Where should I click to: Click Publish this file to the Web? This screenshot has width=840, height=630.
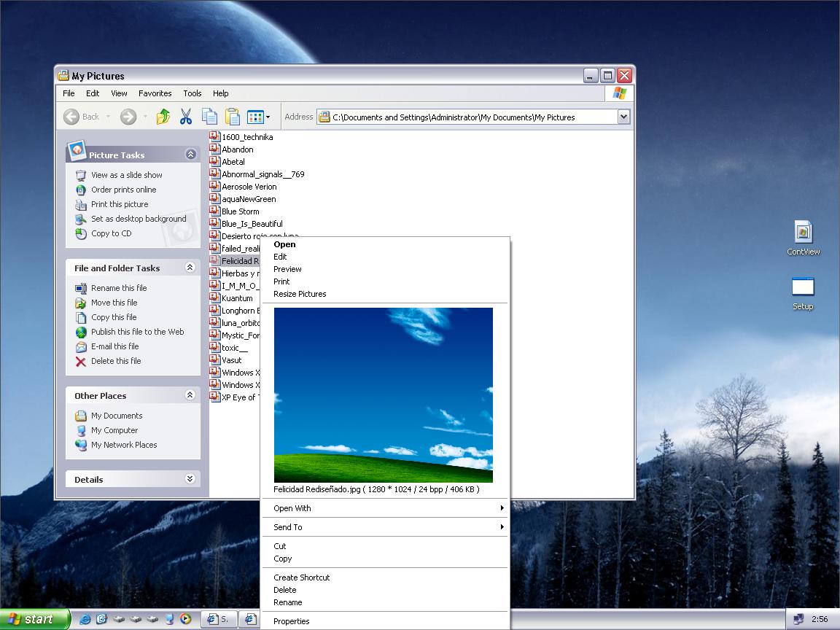(137, 332)
